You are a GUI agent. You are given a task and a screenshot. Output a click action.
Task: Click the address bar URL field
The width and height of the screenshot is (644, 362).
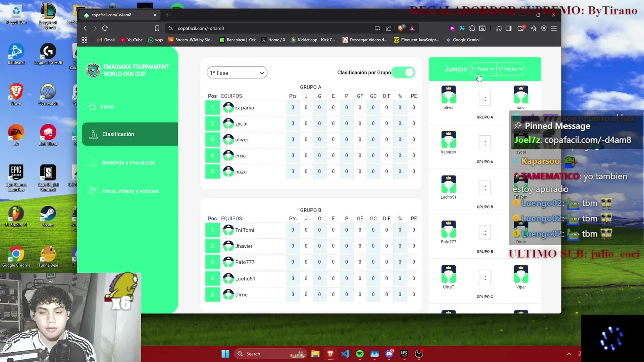click(x=272, y=28)
